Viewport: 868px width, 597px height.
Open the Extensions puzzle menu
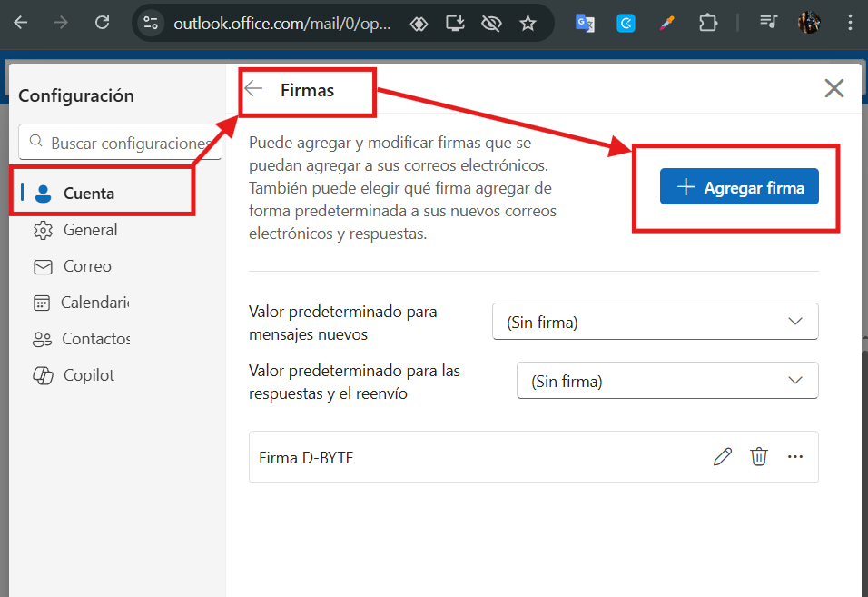coord(708,24)
